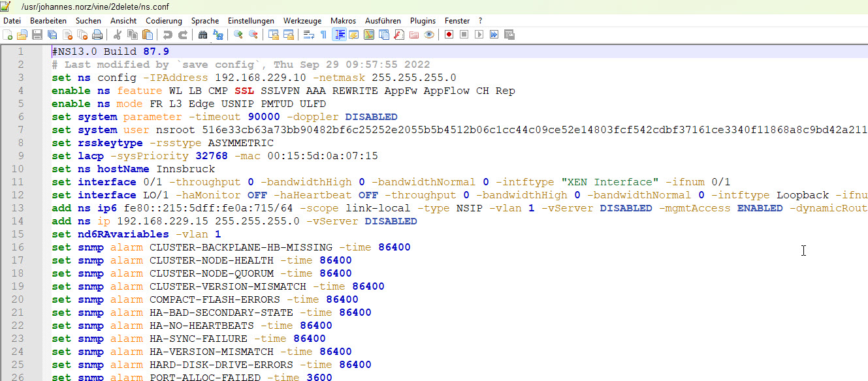The width and height of the screenshot is (868, 381).
Task: Open the Find and Replace toolbar icon
Action: click(217, 35)
